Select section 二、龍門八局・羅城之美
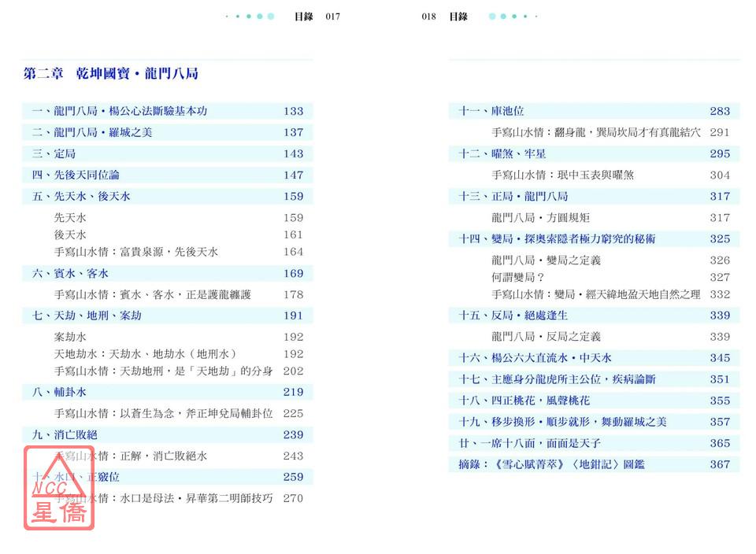The image size is (756, 554). pos(92,132)
